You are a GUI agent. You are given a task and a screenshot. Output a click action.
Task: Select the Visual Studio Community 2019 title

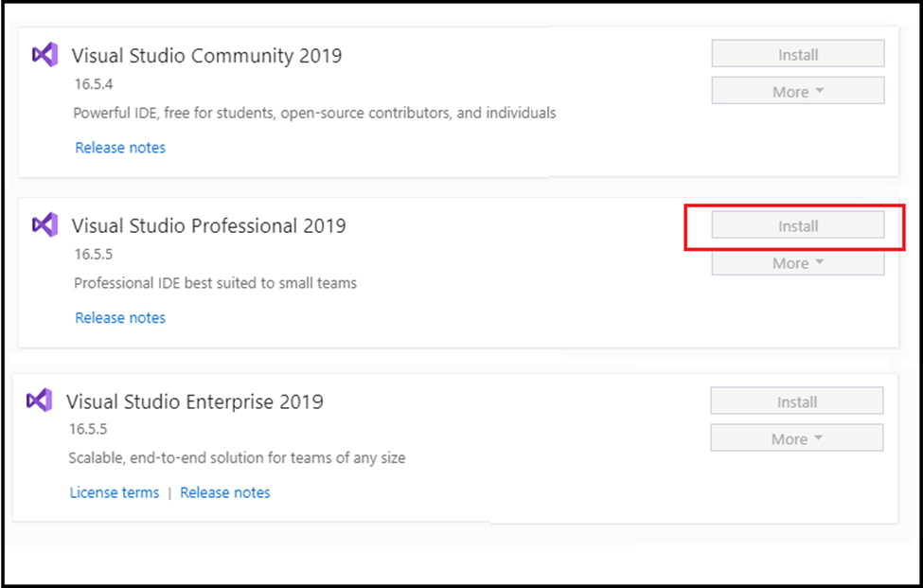coord(206,55)
